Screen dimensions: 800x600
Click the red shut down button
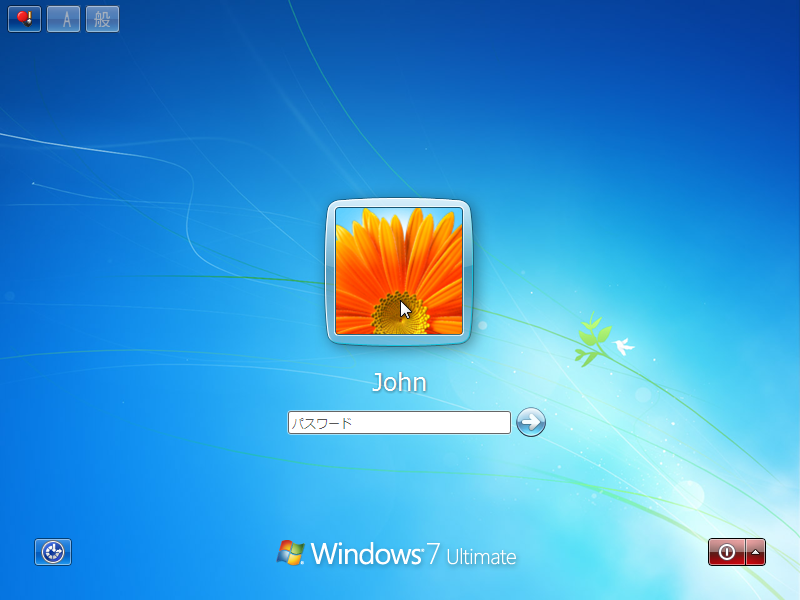click(x=727, y=552)
